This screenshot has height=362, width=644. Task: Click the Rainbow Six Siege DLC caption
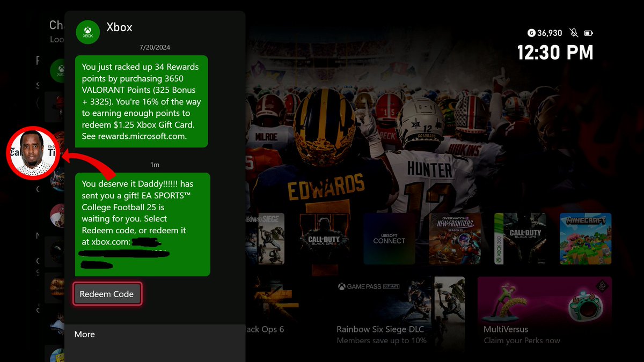click(380, 329)
